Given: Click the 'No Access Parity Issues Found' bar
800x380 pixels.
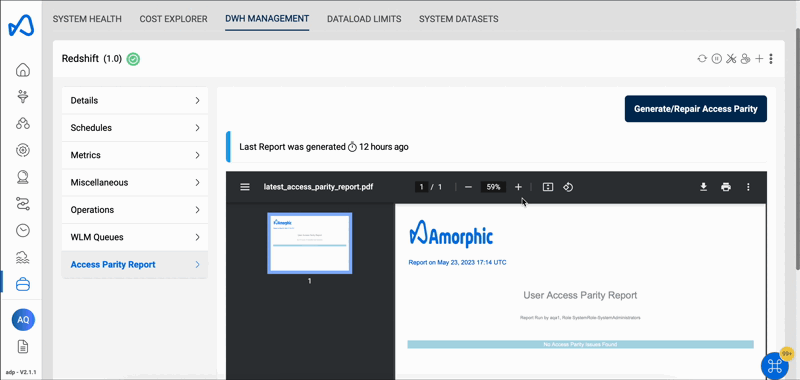Looking at the screenshot, I should click(x=580, y=345).
